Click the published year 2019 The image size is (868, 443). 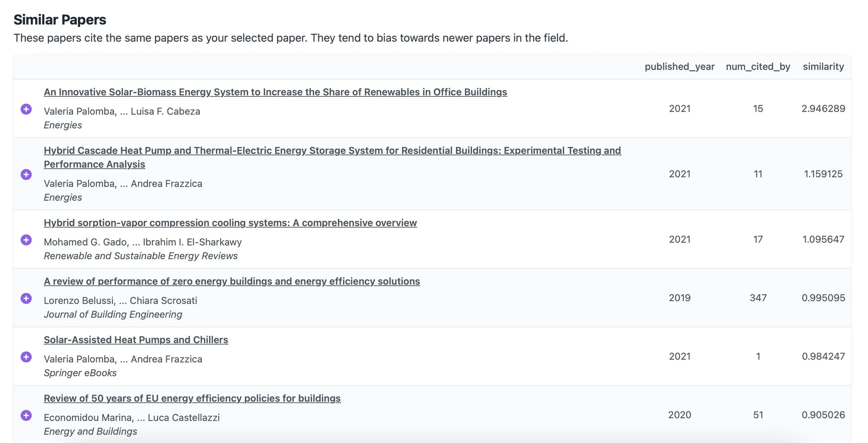click(x=679, y=298)
